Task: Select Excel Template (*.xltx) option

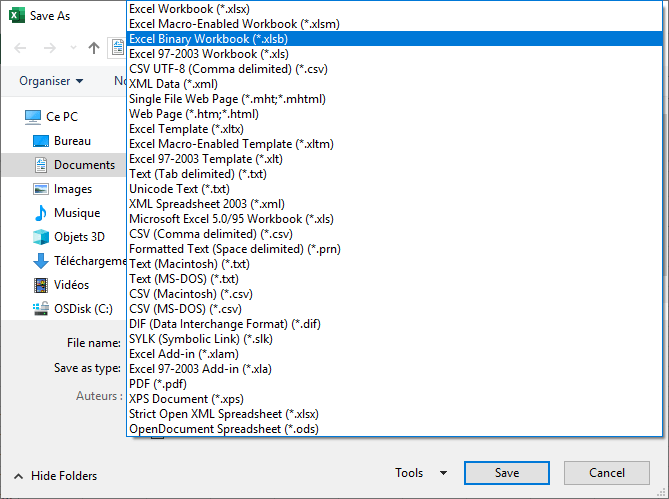Action: pos(394,129)
